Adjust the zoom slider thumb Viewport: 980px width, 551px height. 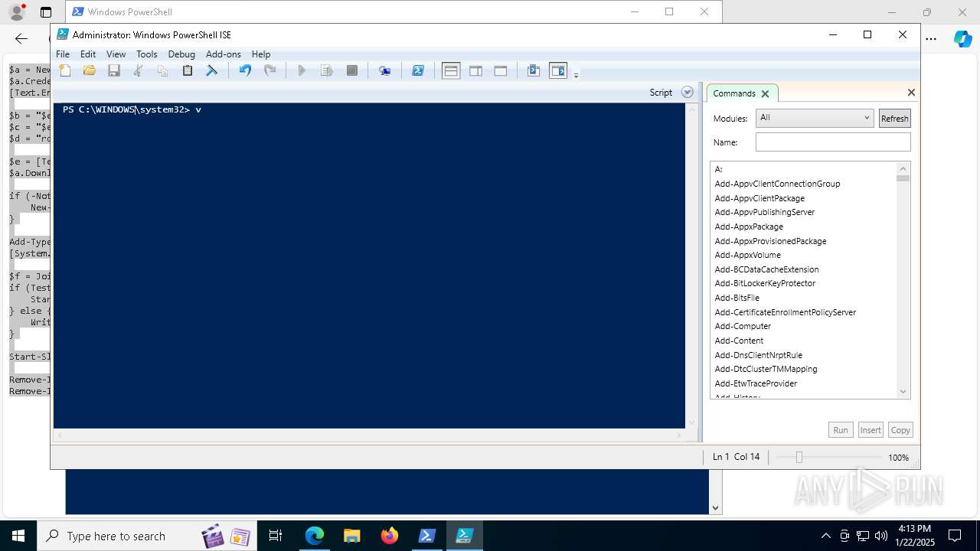click(799, 457)
